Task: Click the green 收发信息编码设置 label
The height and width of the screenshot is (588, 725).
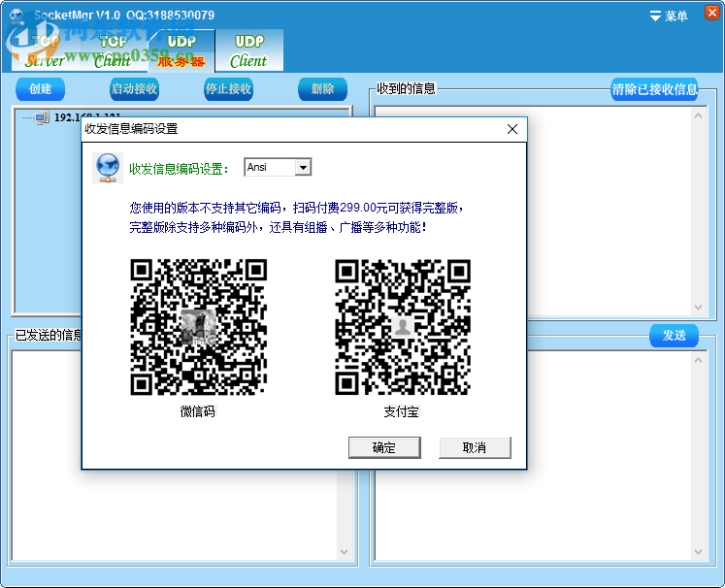Action: [179, 169]
